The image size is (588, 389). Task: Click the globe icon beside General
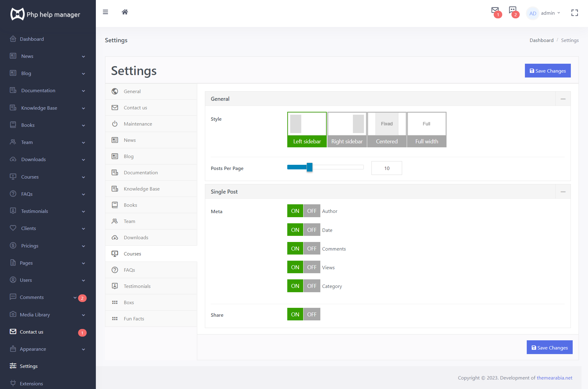[x=115, y=91]
